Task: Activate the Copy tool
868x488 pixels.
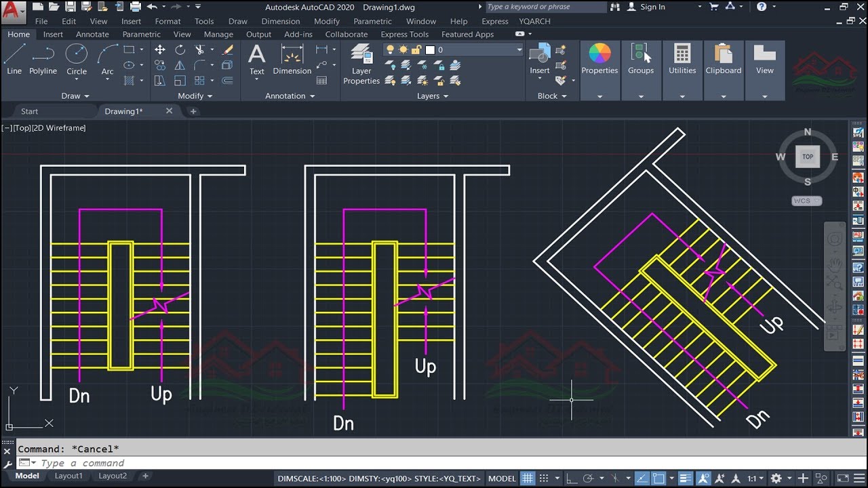Action: [160, 65]
